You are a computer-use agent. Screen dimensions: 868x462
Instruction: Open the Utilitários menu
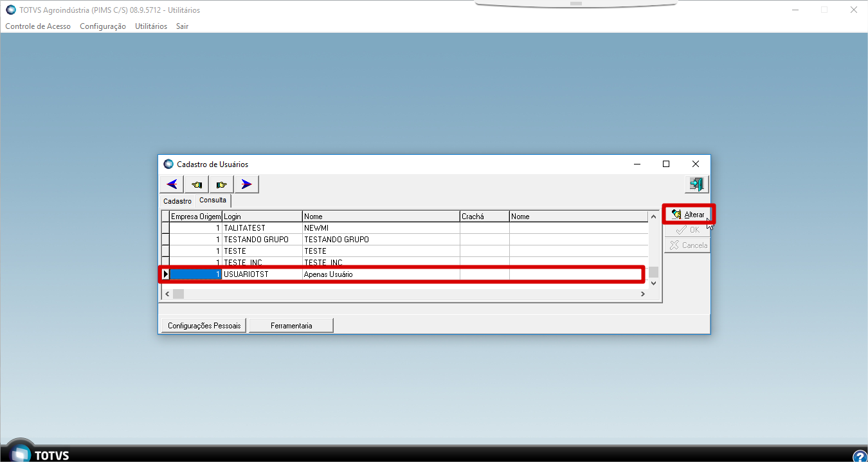click(x=151, y=26)
